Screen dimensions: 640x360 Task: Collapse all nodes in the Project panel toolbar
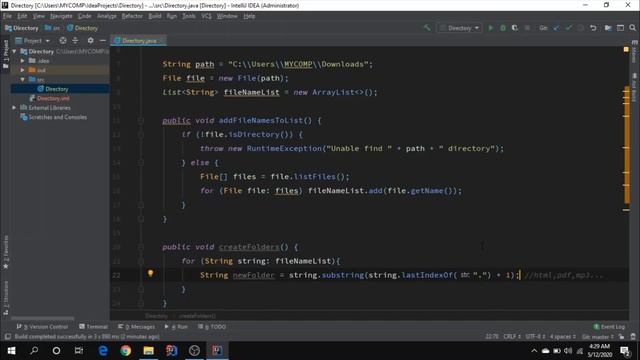point(75,40)
